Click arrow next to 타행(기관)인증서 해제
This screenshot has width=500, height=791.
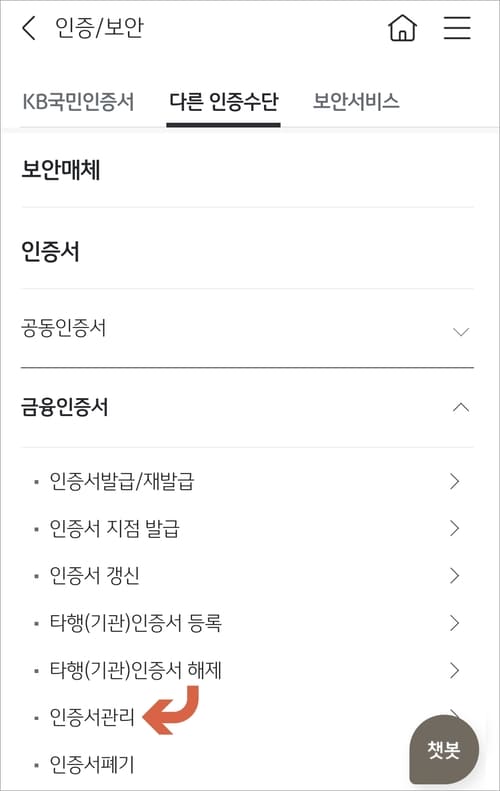pos(455,670)
